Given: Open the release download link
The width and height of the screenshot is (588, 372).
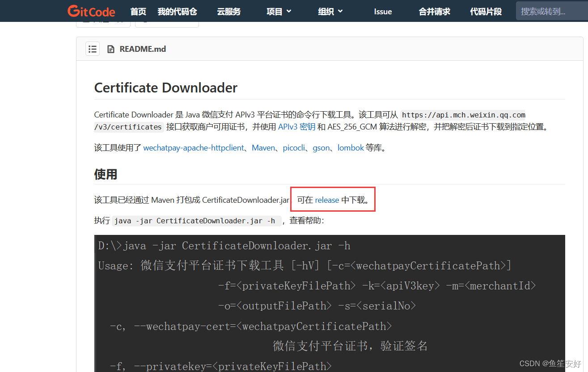Looking at the screenshot, I should click(327, 200).
